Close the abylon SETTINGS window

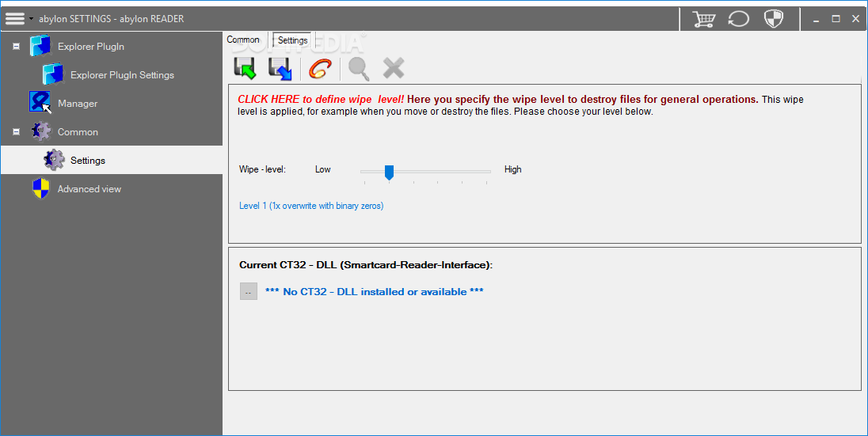point(856,19)
